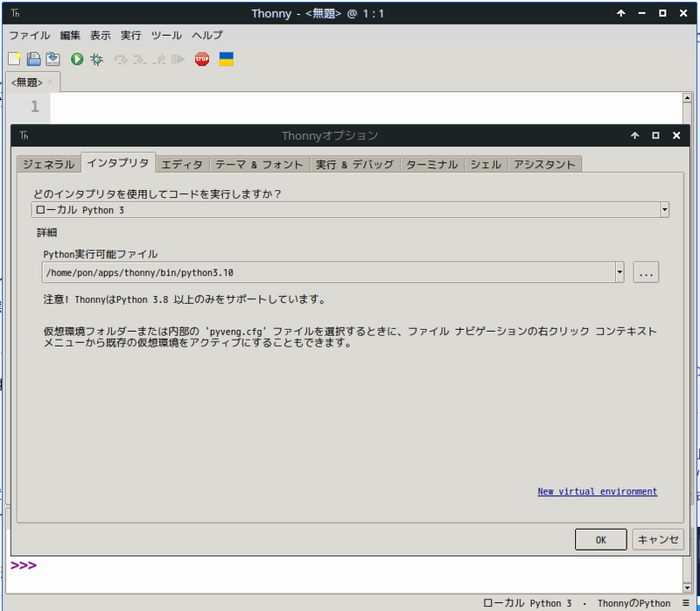Switch to the シェル tab

[486, 165]
